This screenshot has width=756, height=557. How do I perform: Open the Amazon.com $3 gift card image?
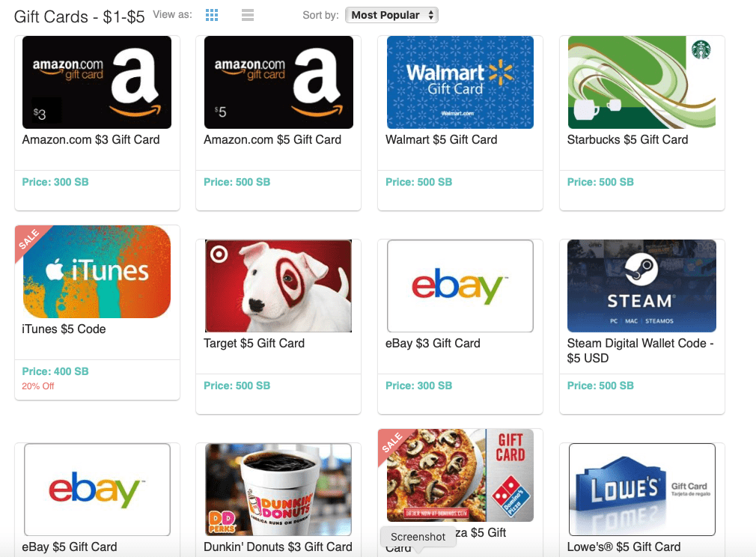tap(97, 82)
